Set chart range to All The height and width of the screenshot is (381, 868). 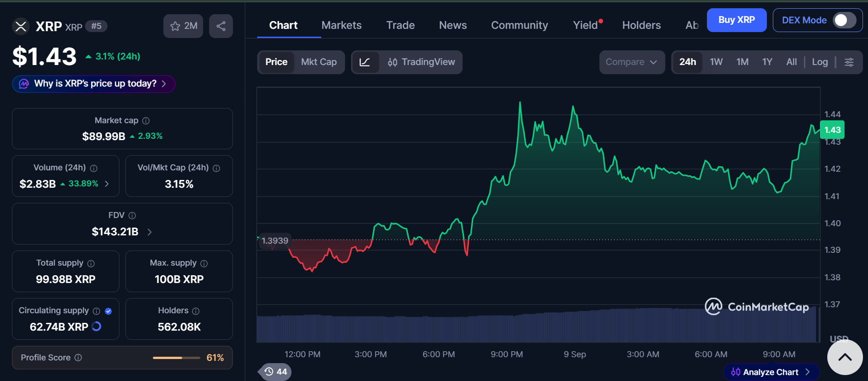pyautogui.click(x=792, y=62)
